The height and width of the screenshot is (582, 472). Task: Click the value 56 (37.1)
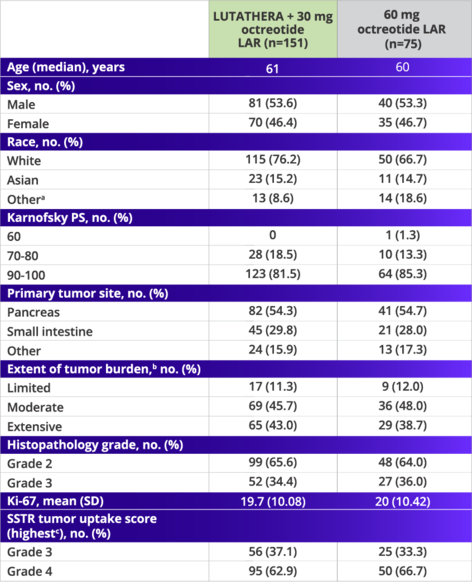point(273,552)
